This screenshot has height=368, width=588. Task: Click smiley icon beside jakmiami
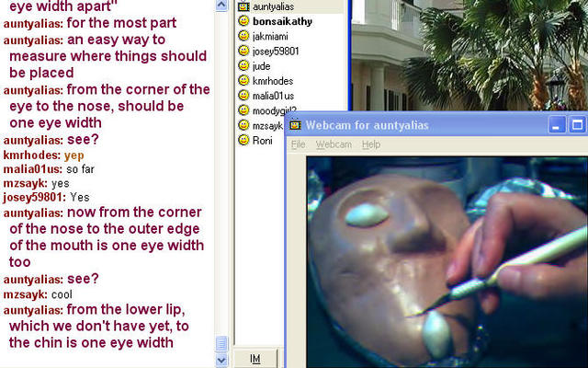[243, 36]
